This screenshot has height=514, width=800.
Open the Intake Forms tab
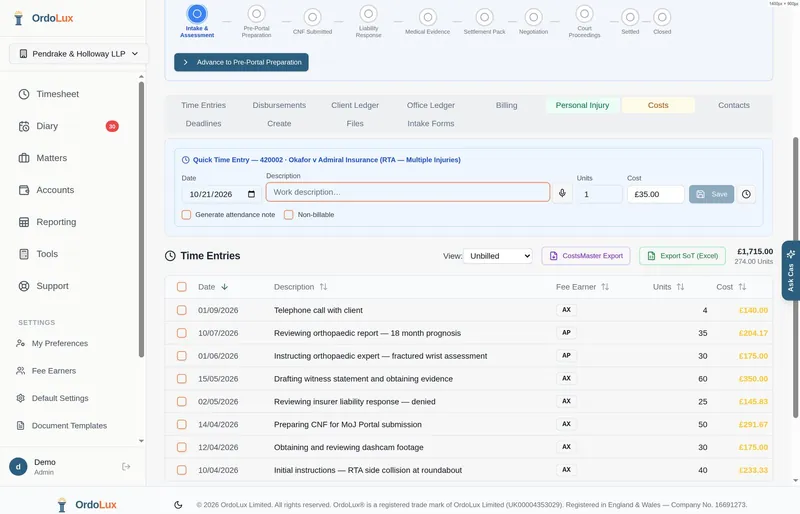point(431,124)
